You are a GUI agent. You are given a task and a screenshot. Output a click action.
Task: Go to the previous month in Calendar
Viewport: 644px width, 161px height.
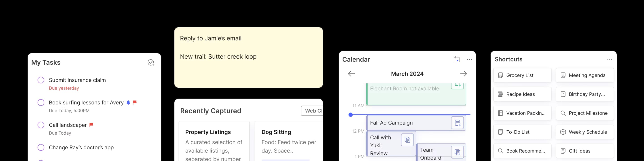(x=351, y=74)
